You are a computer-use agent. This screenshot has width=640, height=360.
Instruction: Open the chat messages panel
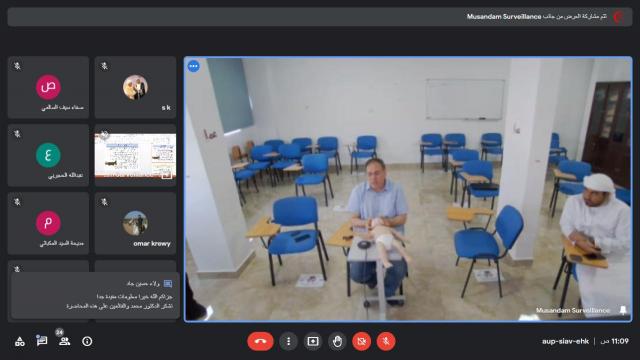[x=42, y=340]
